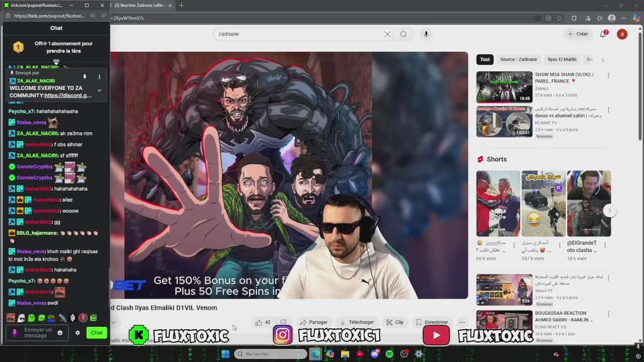Viewport: 644px width, 362px height.
Task: Clear YouTube search with the X
Action: [x=387, y=34]
